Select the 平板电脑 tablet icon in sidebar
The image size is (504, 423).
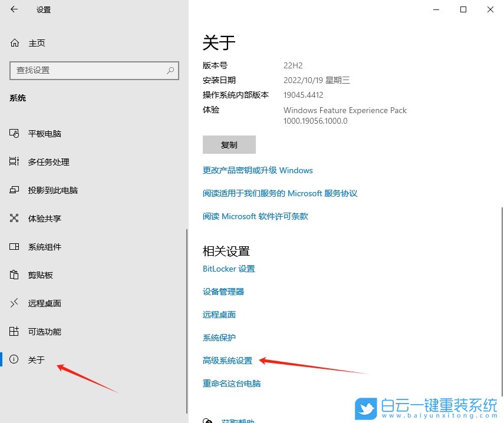[13, 133]
